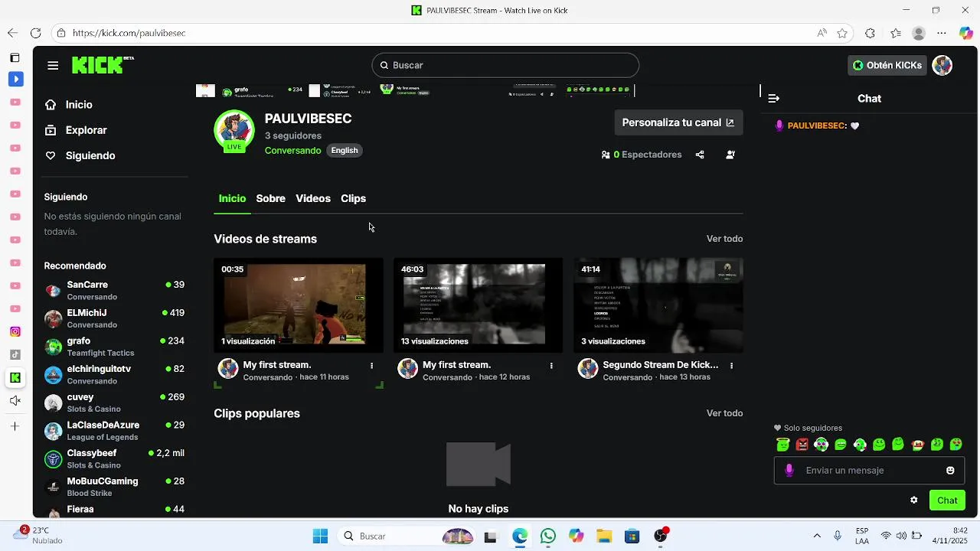Click PAULVIBESEC live avatar
Screen dimensions: 980x551
pyautogui.click(x=234, y=131)
